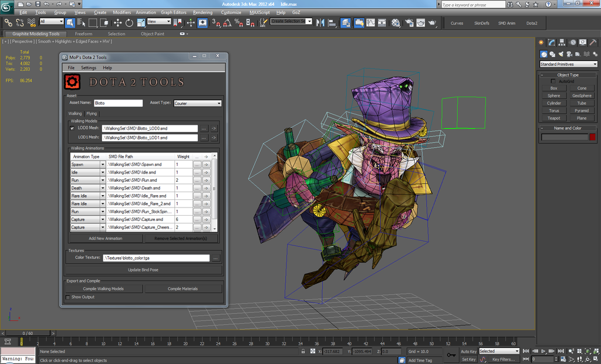This screenshot has height=364, width=601.
Task: Open the Utilities hammer panel tab
Action: [x=593, y=42]
